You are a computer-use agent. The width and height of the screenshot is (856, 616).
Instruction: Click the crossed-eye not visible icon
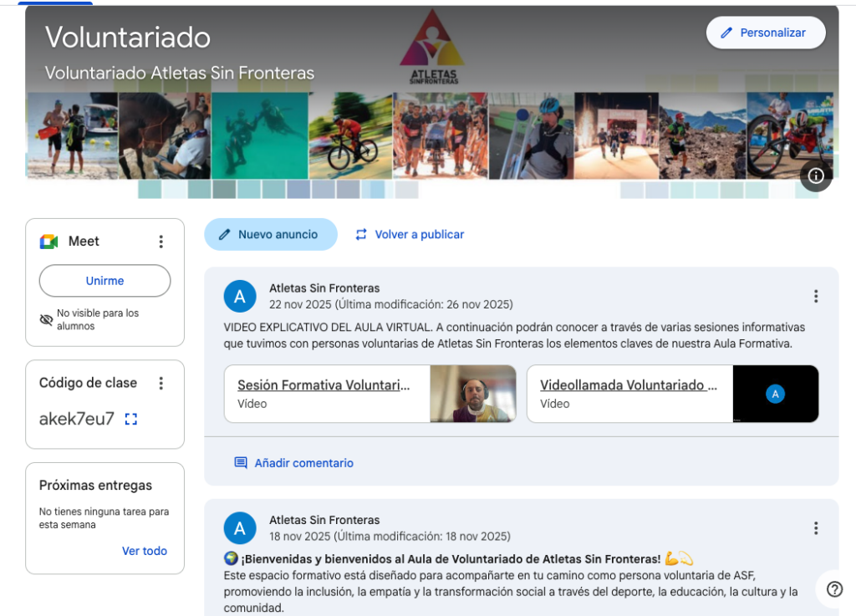click(x=46, y=319)
